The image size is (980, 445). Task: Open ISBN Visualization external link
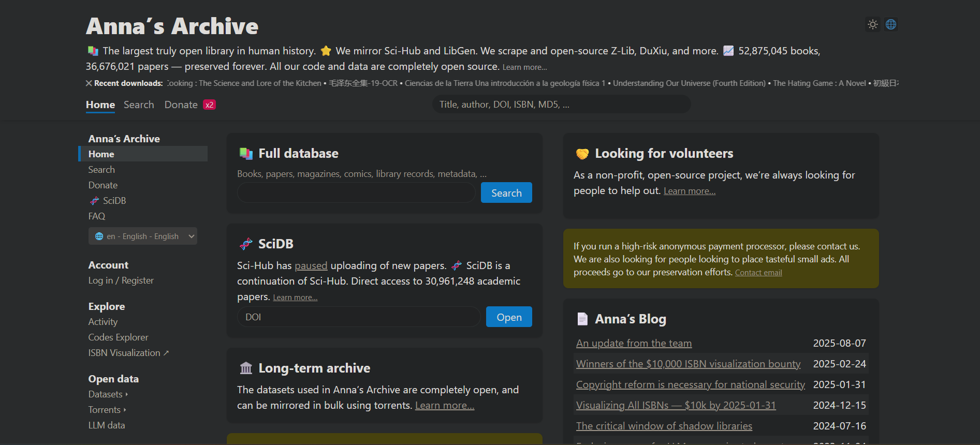128,353
